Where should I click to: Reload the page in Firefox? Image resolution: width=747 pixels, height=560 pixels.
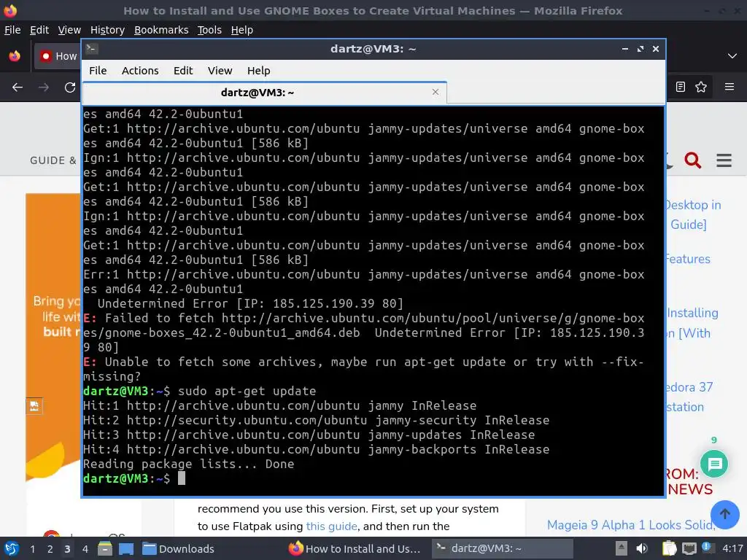[70, 87]
